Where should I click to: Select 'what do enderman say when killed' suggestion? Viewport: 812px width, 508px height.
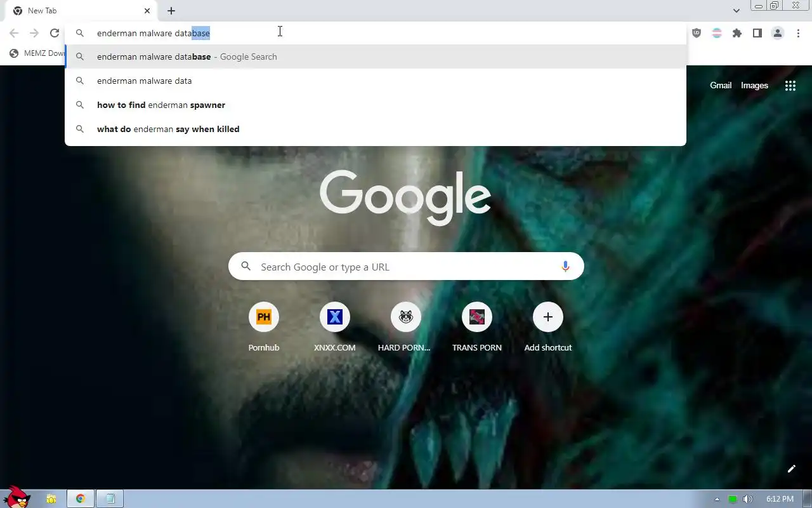pos(376,129)
